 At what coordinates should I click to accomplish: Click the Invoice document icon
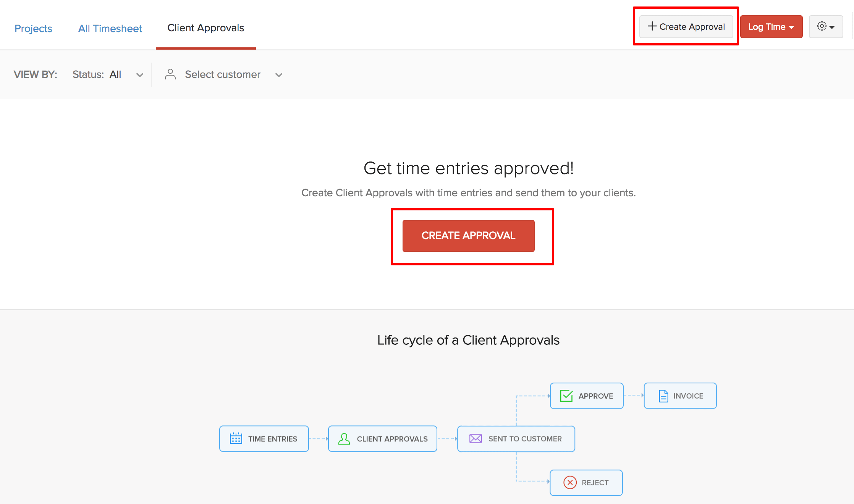[x=663, y=396]
